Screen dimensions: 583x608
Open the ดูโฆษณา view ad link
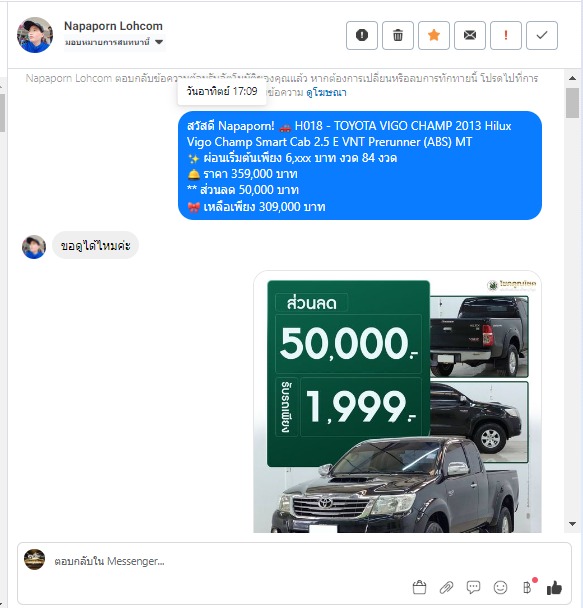[326, 93]
